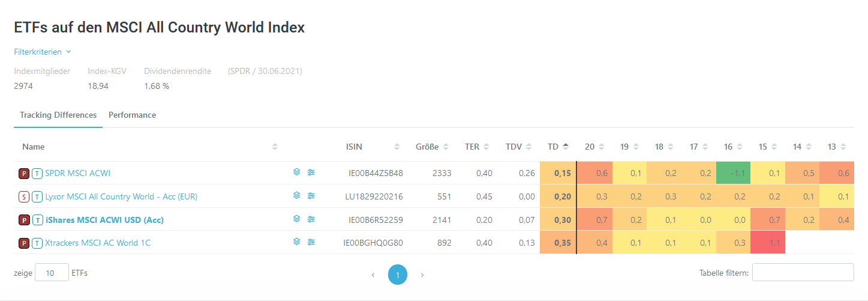This screenshot has height=301, width=868.
Task: Go to next page arrow
Action: (x=422, y=275)
